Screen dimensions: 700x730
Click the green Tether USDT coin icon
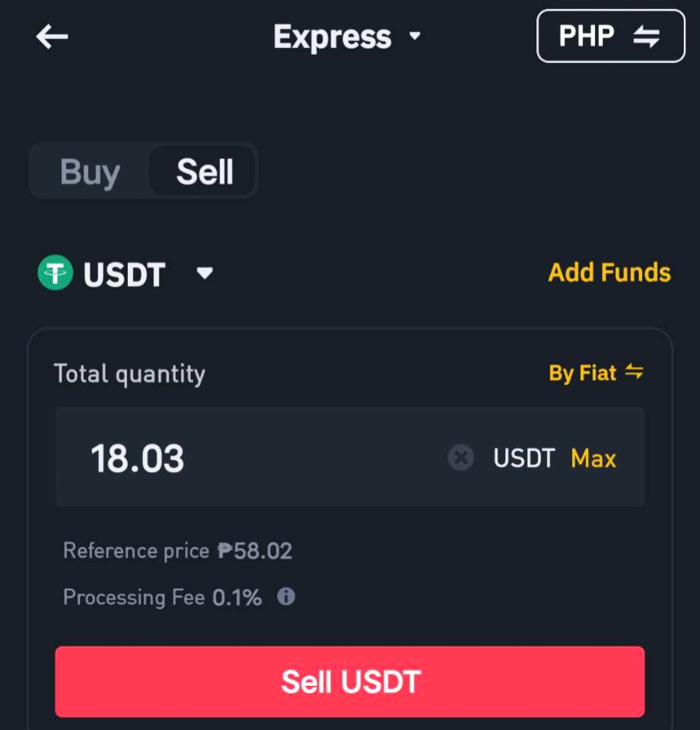[x=56, y=273]
